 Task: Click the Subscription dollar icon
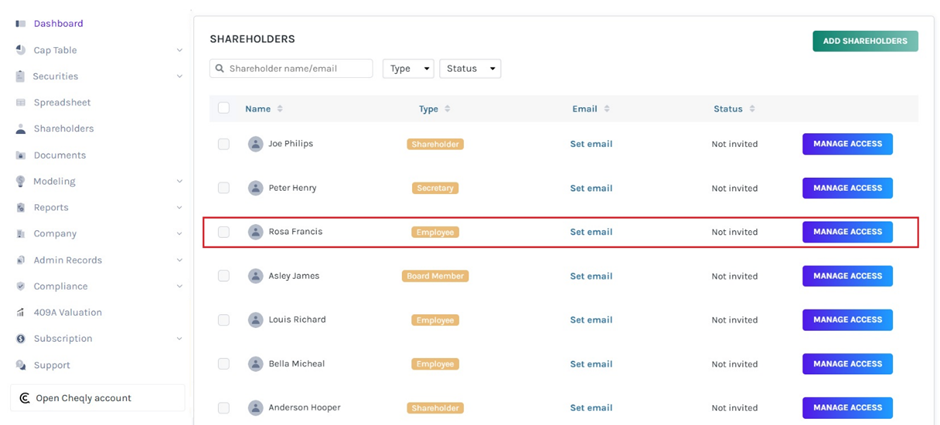pos(21,339)
